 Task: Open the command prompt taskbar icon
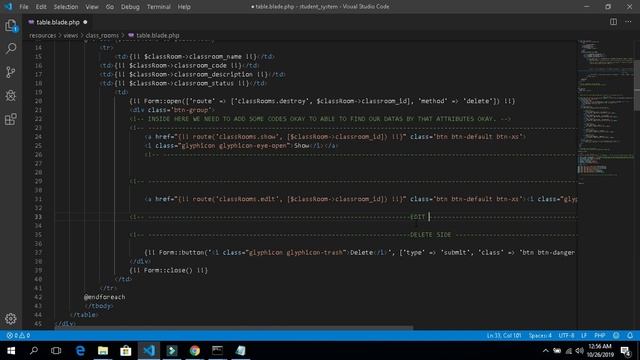pos(218,351)
